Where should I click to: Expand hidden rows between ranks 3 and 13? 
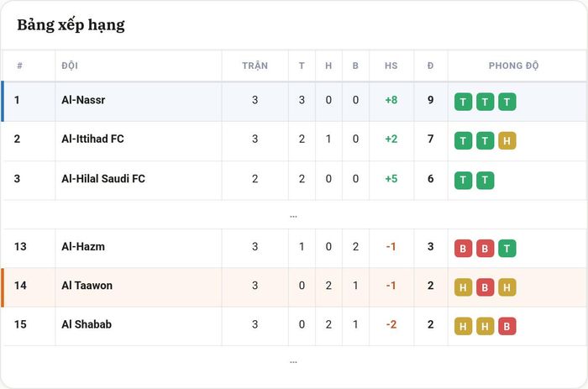(294, 216)
